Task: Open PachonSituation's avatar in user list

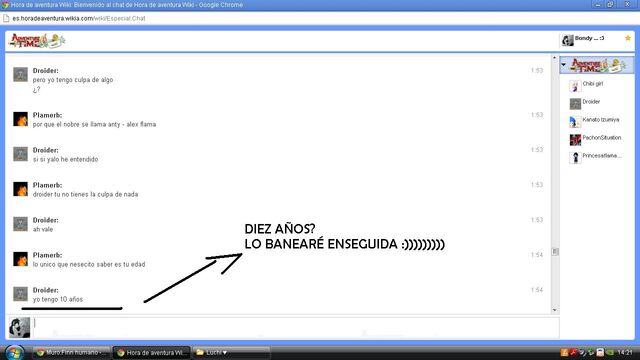Action: click(575, 140)
